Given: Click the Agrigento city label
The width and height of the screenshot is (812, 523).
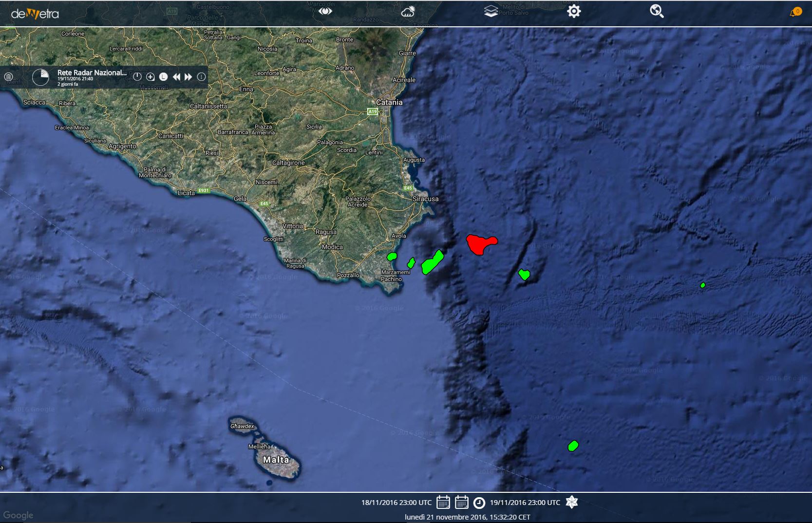Looking at the screenshot, I should 122,146.
